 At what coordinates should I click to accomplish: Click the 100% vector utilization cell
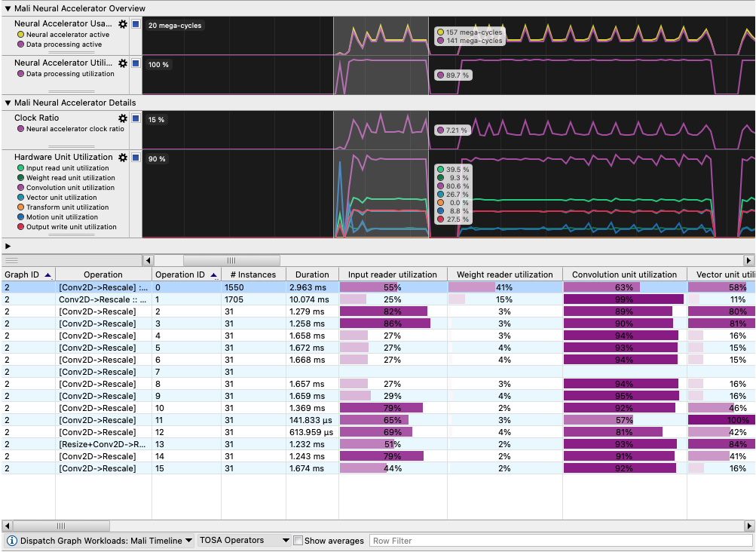point(721,420)
